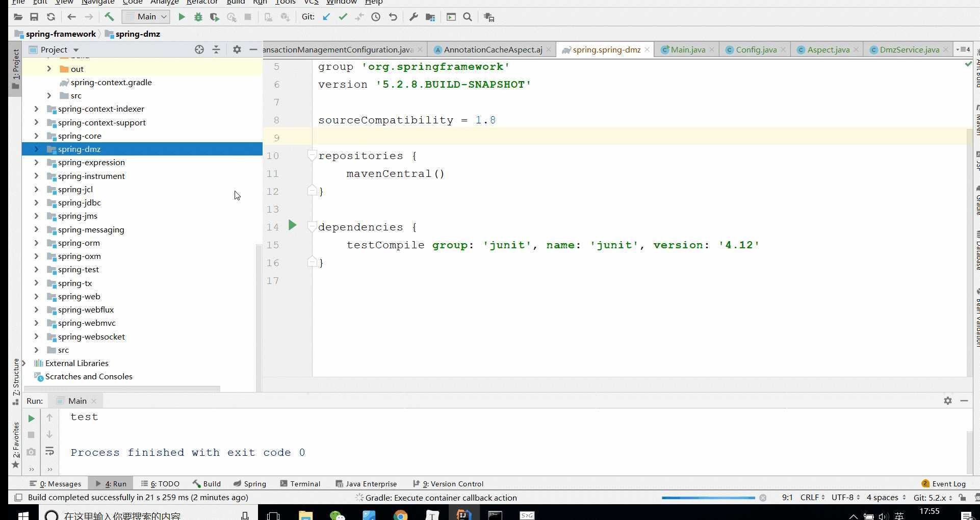Open the Window menu
This screenshot has width=980, height=520.
(x=341, y=2)
